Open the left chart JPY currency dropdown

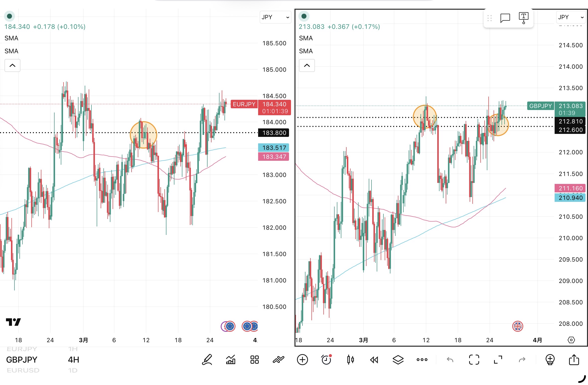275,17
